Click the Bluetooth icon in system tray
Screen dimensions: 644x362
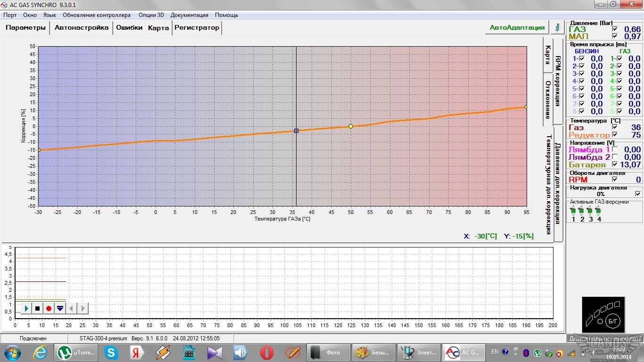click(527, 353)
